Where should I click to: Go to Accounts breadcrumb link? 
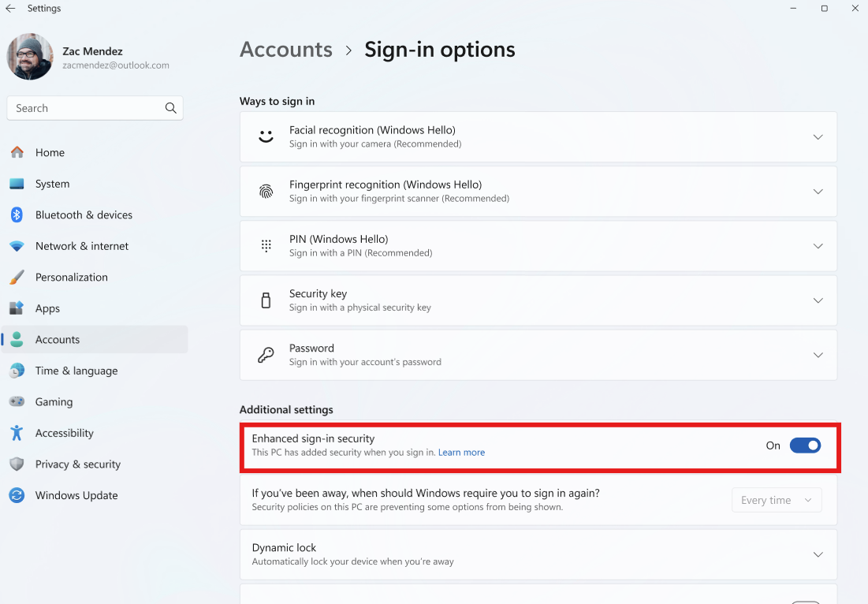pyautogui.click(x=286, y=50)
